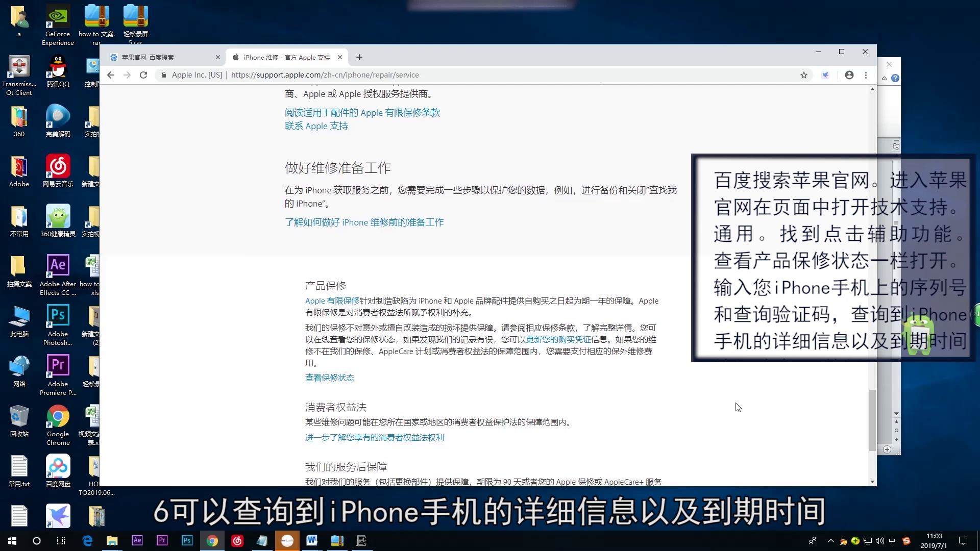Open the 百度网盘 desktop icon

pos(58,470)
